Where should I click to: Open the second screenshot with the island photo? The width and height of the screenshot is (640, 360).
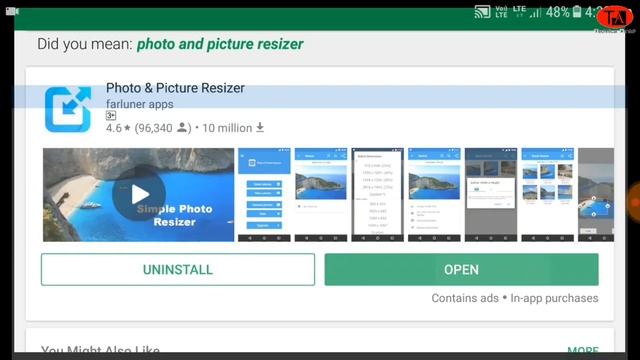(x=321, y=195)
